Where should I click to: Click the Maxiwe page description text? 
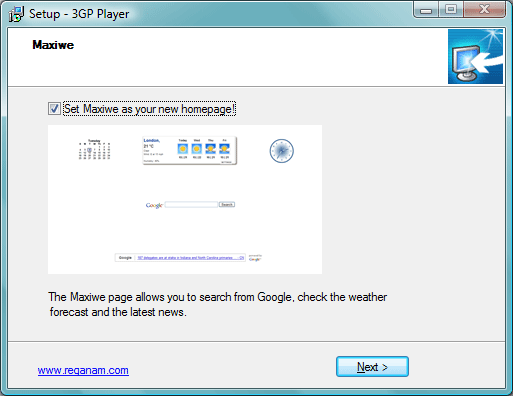pos(218,304)
